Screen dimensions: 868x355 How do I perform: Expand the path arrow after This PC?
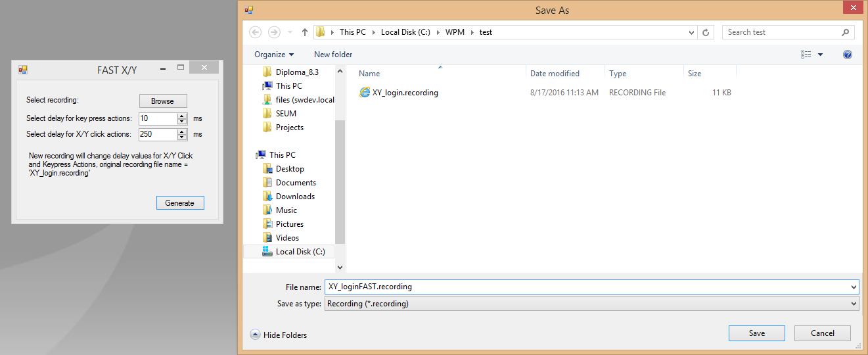click(373, 32)
